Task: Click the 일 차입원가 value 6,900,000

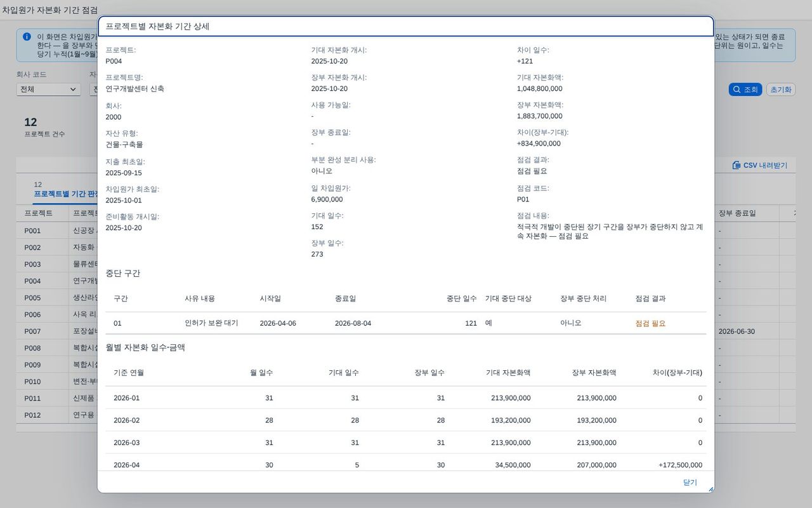Action: click(327, 199)
